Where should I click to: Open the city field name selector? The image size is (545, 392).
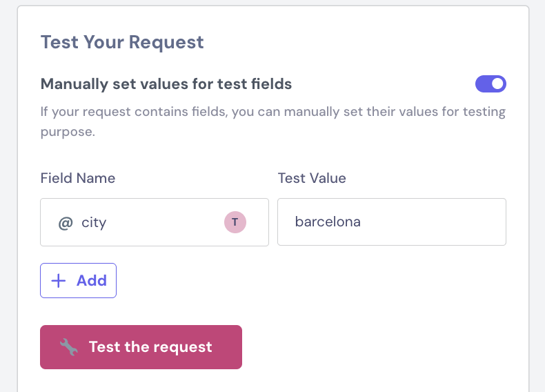pyautogui.click(x=155, y=222)
